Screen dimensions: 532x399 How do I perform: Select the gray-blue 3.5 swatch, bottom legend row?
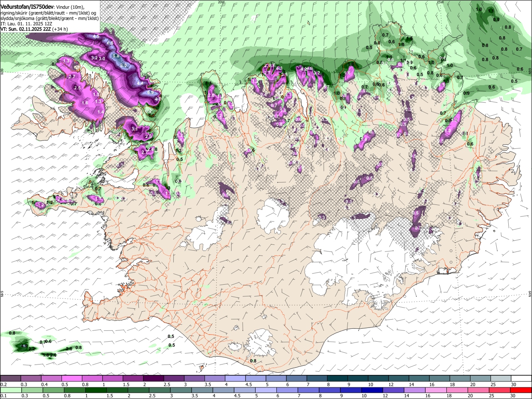coord(202,390)
